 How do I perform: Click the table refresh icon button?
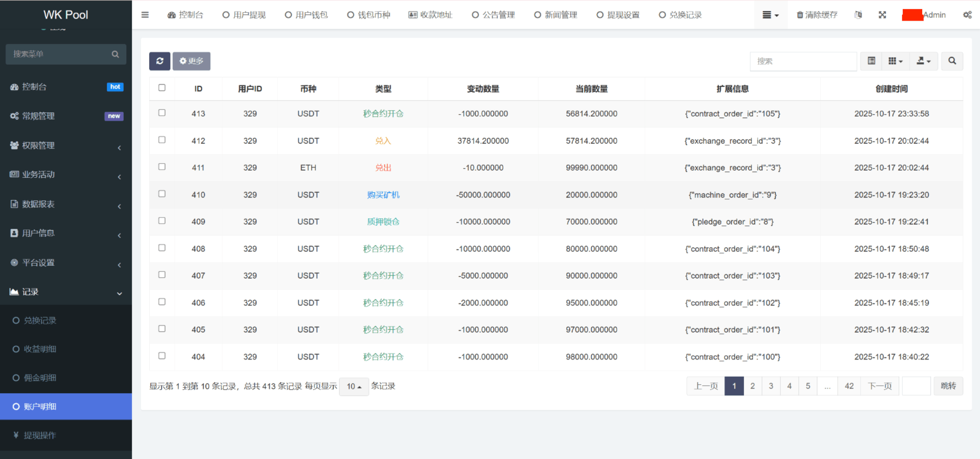(160, 61)
